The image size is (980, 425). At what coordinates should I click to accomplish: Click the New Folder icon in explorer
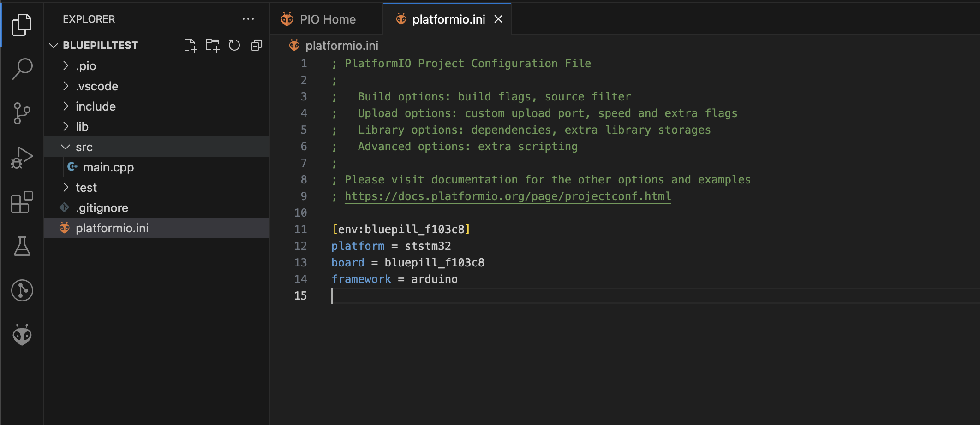coord(212,45)
